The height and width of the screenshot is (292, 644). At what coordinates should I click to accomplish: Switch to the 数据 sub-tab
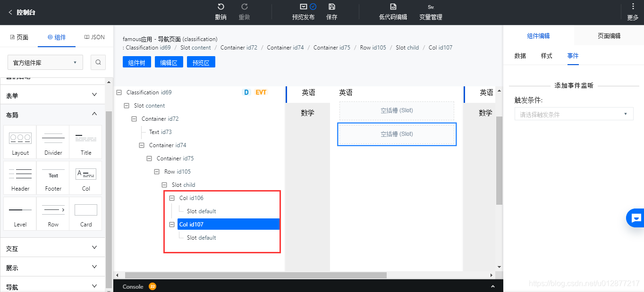(x=520, y=56)
